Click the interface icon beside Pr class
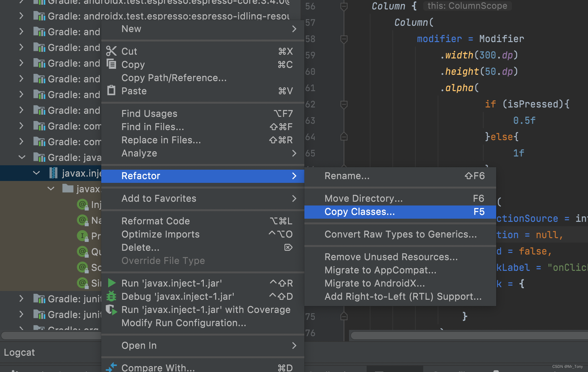 pyautogui.click(x=83, y=236)
